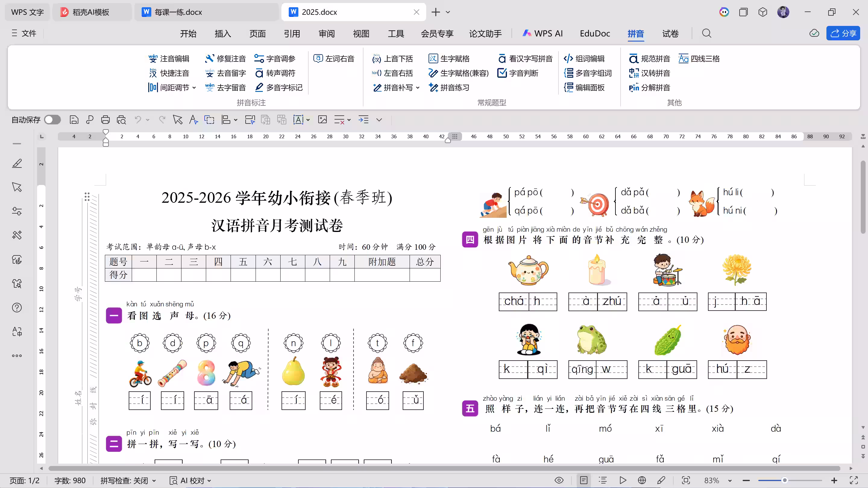
Task: Open the 拼音补写 dropdown menu
Action: click(x=418, y=88)
